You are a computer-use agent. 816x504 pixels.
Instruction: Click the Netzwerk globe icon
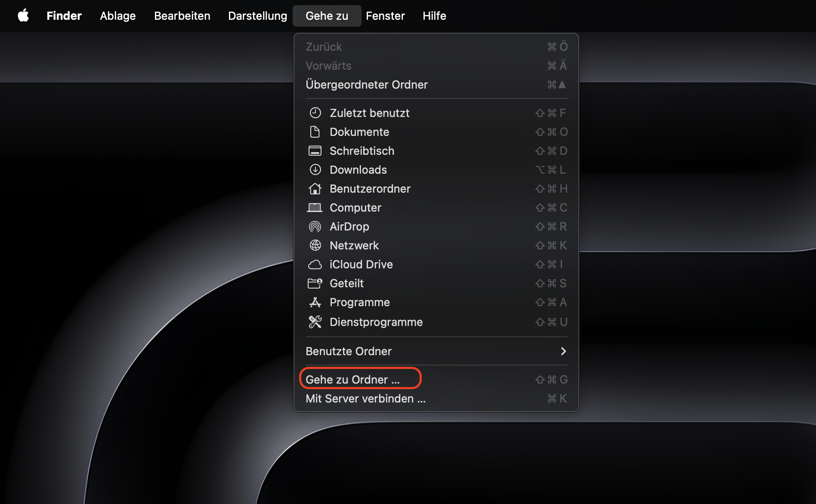[x=315, y=245]
